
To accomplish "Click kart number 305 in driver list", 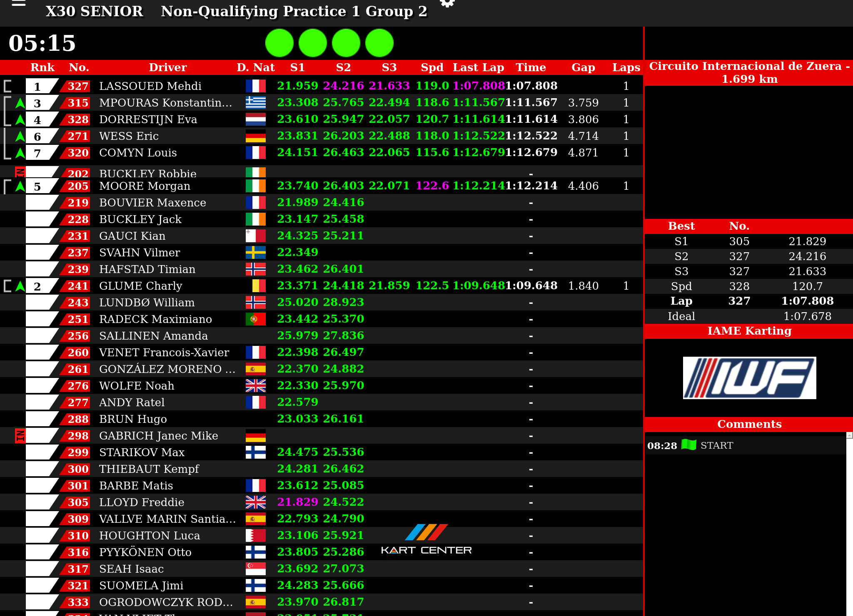I will 78,502.
